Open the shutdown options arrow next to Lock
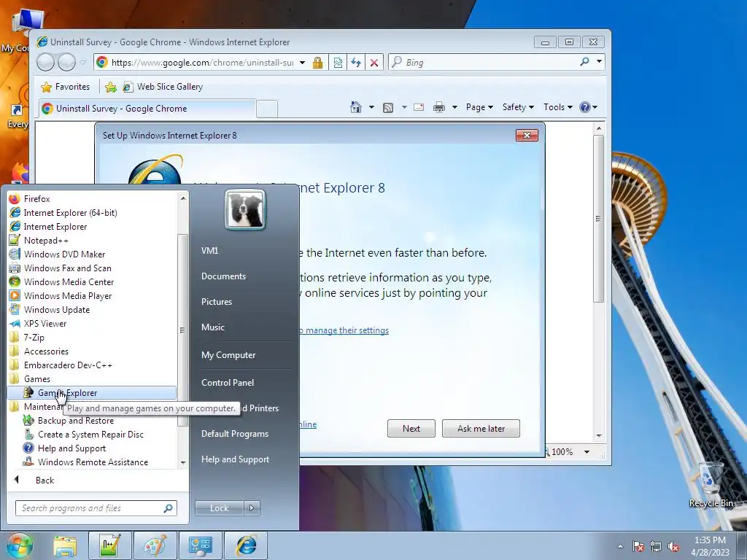Viewport: 747px width, 560px height. 252,508
